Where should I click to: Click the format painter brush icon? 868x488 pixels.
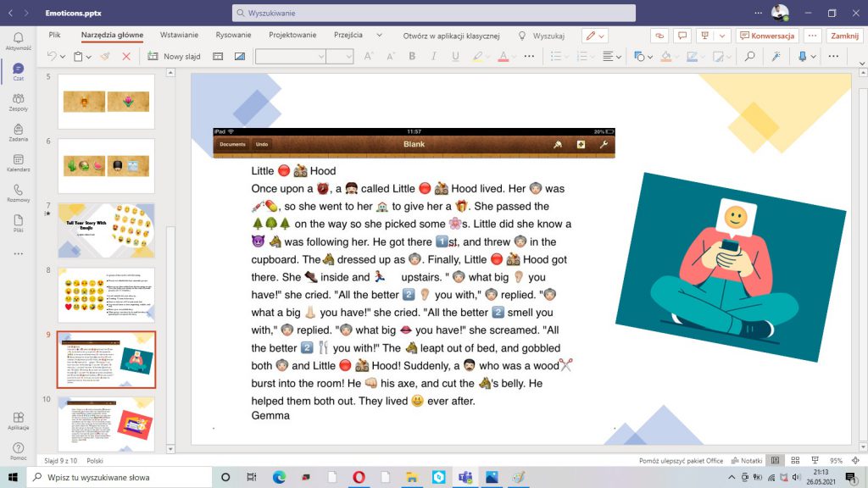(105, 56)
